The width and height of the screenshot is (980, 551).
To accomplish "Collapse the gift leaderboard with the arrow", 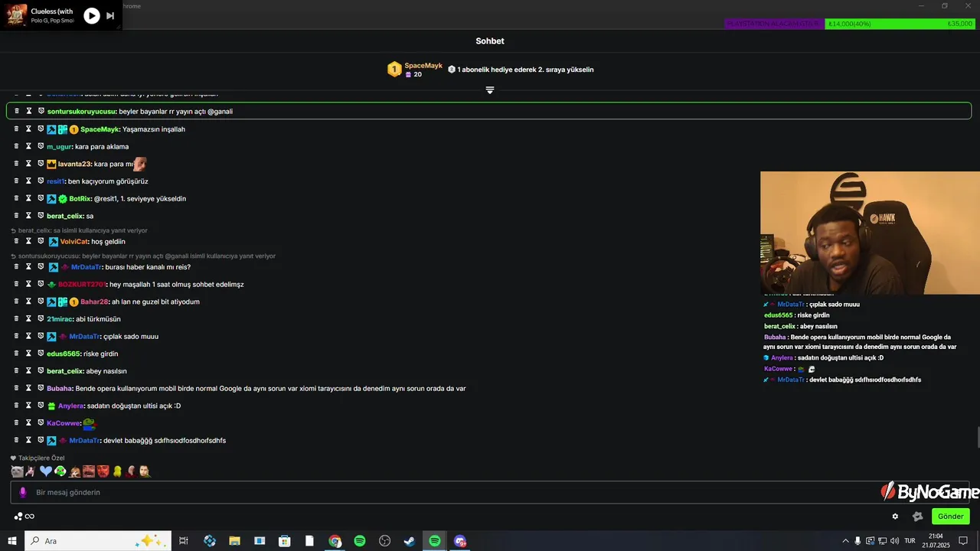I will (x=490, y=90).
